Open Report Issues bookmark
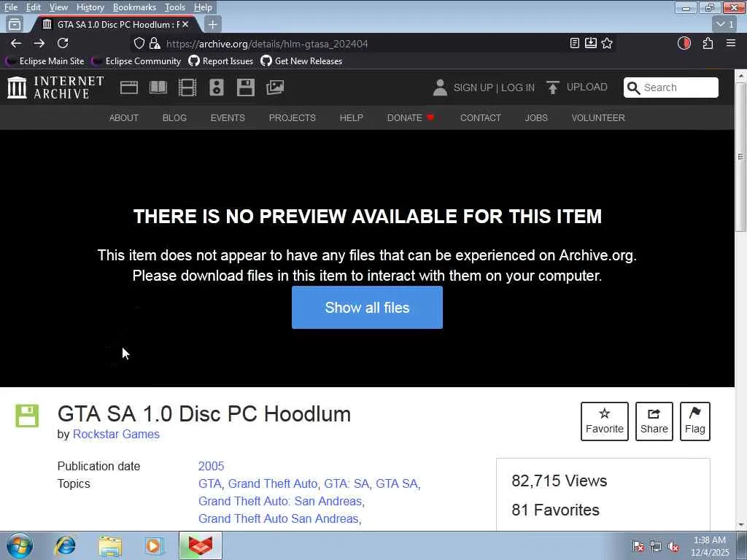Image resolution: width=747 pixels, height=560 pixels. pyautogui.click(x=220, y=61)
